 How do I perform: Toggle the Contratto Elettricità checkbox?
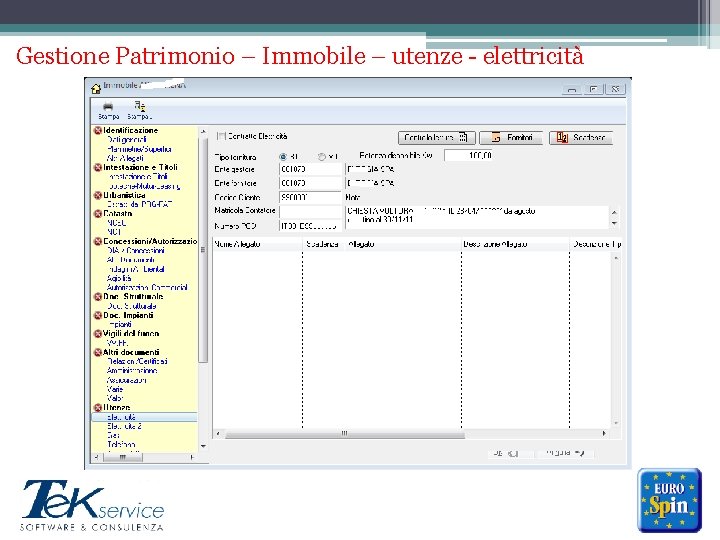tap(221, 136)
